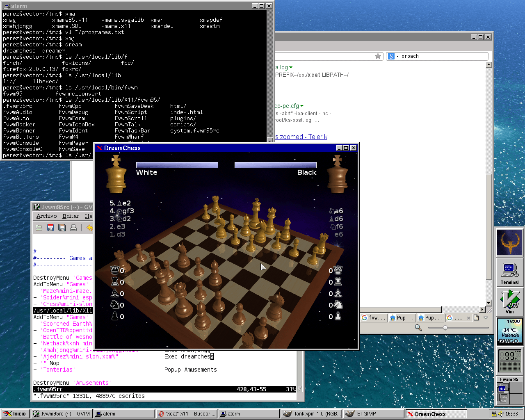Click the 'Popup Amusements' text in GVim
This screenshot has width=525, height=420.
tap(191, 370)
